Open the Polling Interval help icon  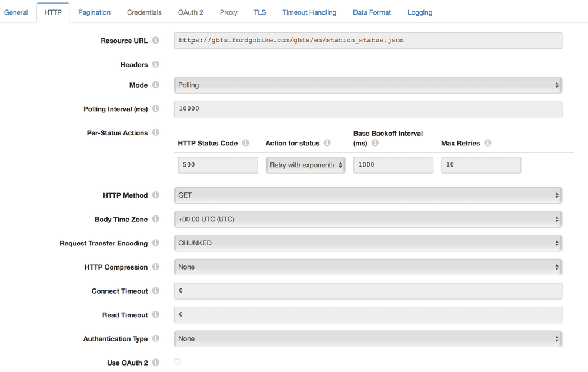pyautogui.click(x=156, y=109)
